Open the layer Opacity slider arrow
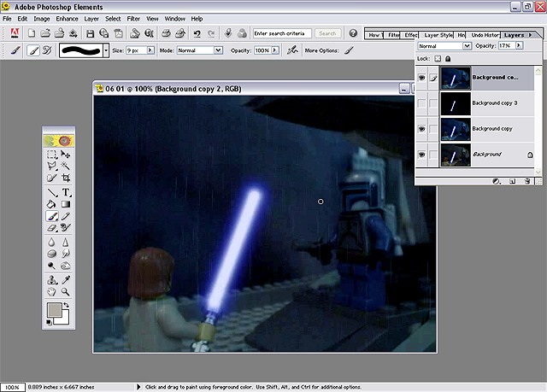This screenshot has height=392, width=547. point(519,45)
